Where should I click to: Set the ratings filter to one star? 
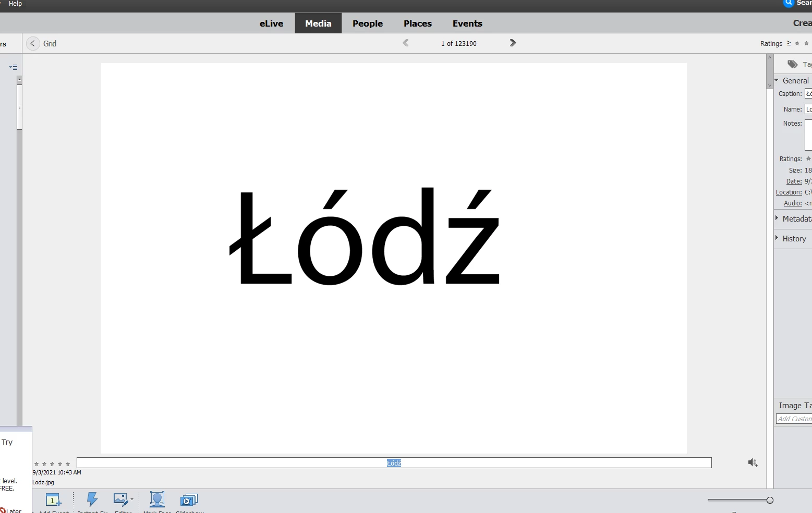tap(797, 43)
